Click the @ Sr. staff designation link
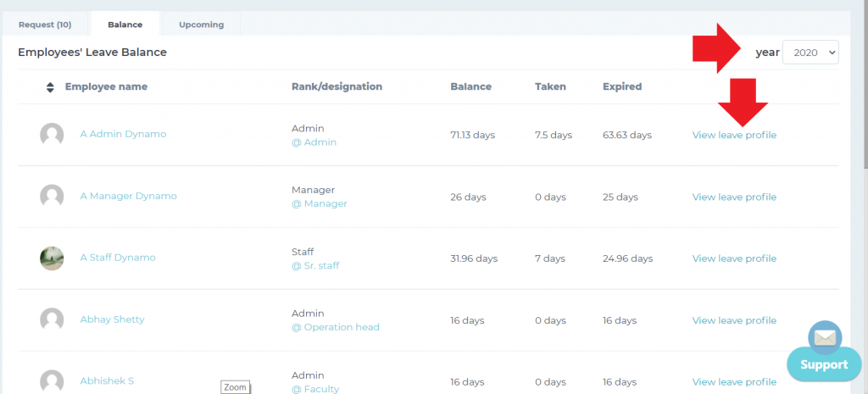 [x=315, y=266]
